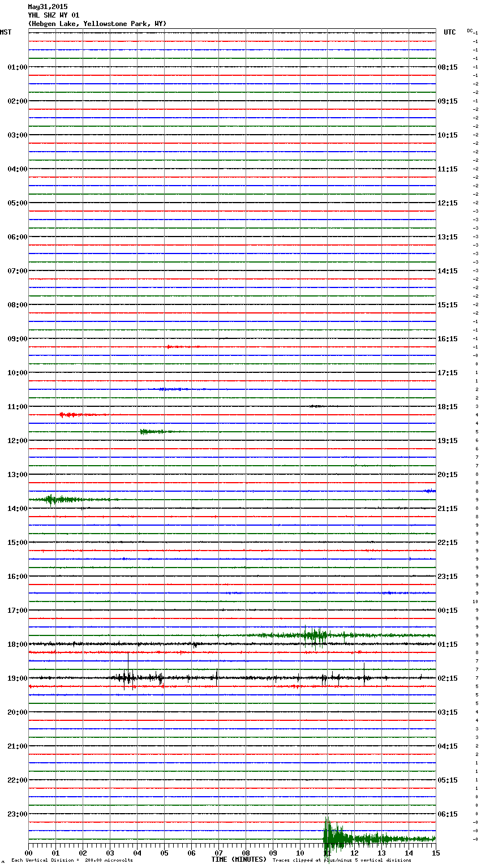The height and width of the screenshot is (868, 481).
Task: Select the 09:00 MST hour label
Action: point(17,339)
